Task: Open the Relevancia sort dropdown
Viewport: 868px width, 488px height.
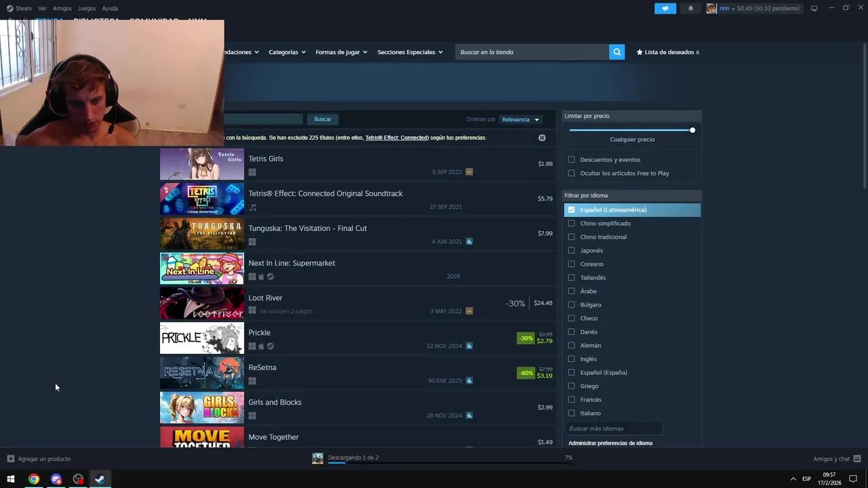Action: coord(520,119)
